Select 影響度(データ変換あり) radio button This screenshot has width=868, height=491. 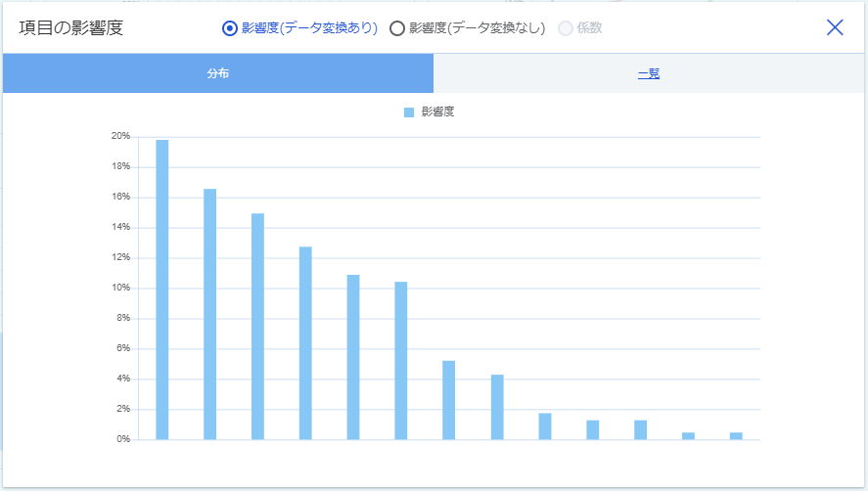[230, 28]
